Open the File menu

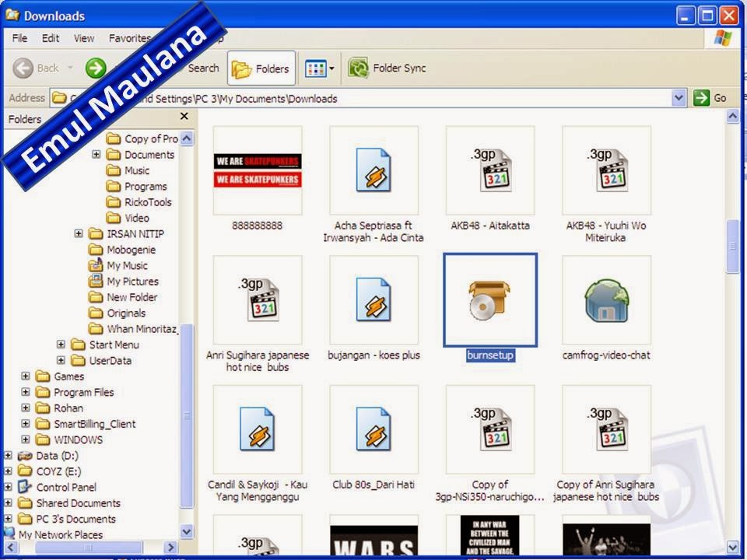coord(19,37)
